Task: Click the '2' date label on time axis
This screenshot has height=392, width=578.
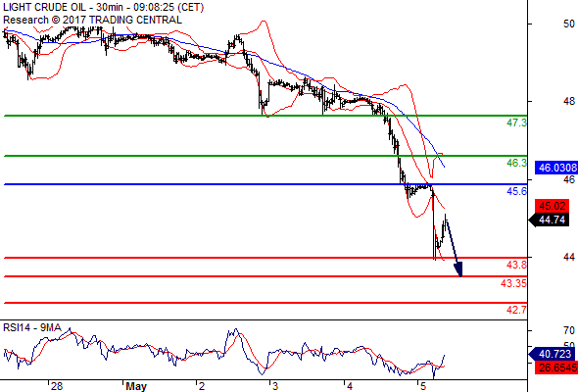Action: click(201, 386)
